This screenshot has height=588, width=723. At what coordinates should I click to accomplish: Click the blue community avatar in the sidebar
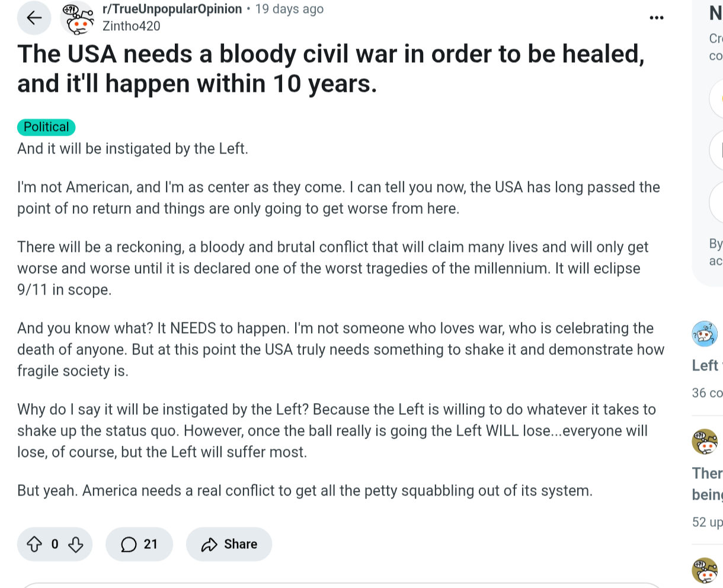pos(705,334)
